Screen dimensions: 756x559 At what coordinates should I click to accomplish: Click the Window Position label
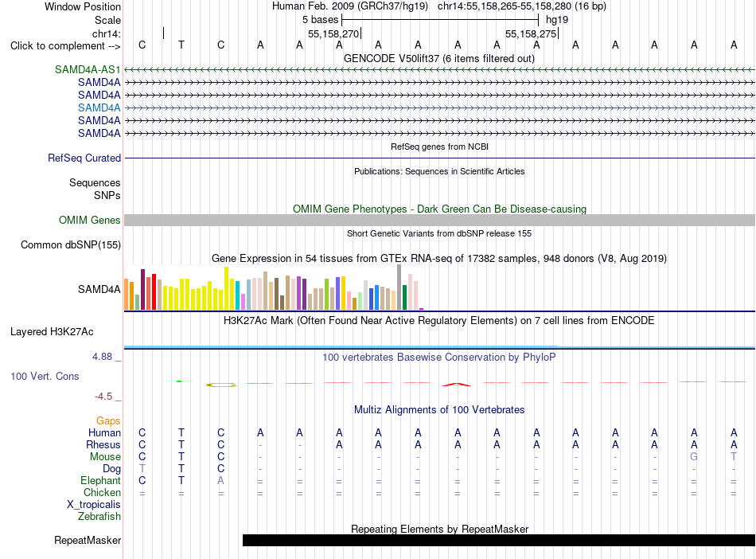tap(83, 6)
